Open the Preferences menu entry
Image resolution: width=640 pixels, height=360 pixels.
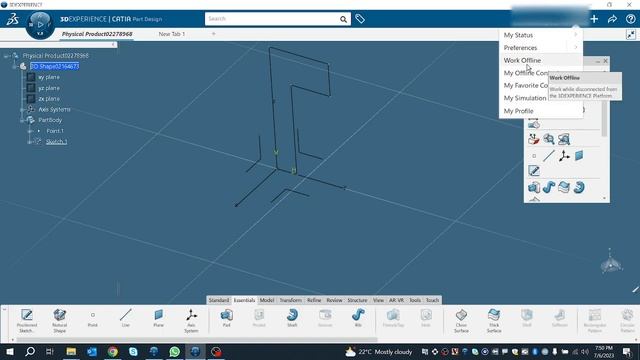(520, 48)
